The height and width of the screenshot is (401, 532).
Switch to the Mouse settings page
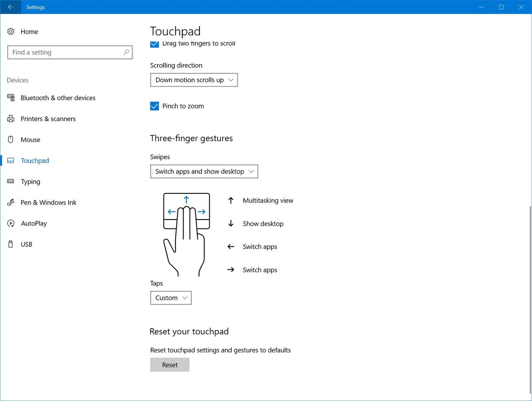tap(30, 139)
